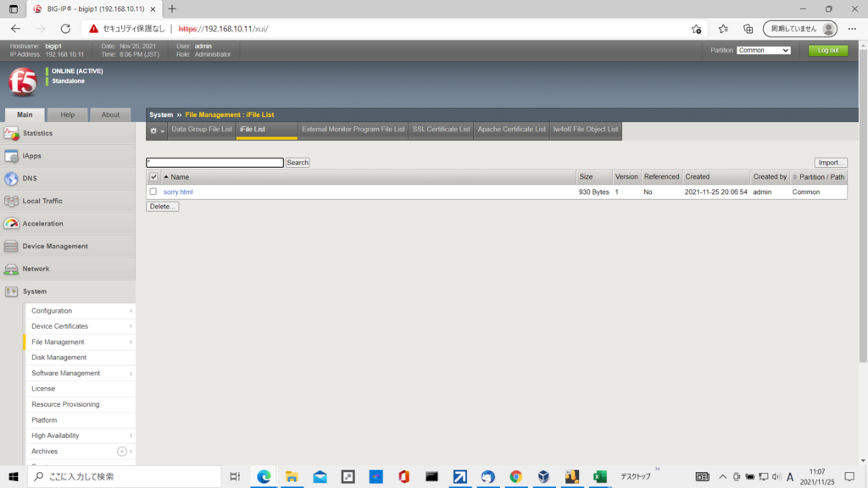The width and height of the screenshot is (868, 488).
Task: Select the DNS globe icon
Action: [x=11, y=179]
